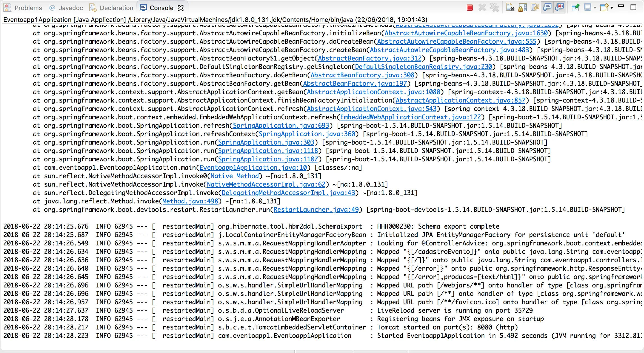This screenshot has width=644, height=353.
Task: Click Remove All Terminated Launches double-X icon
Action: [x=494, y=8]
